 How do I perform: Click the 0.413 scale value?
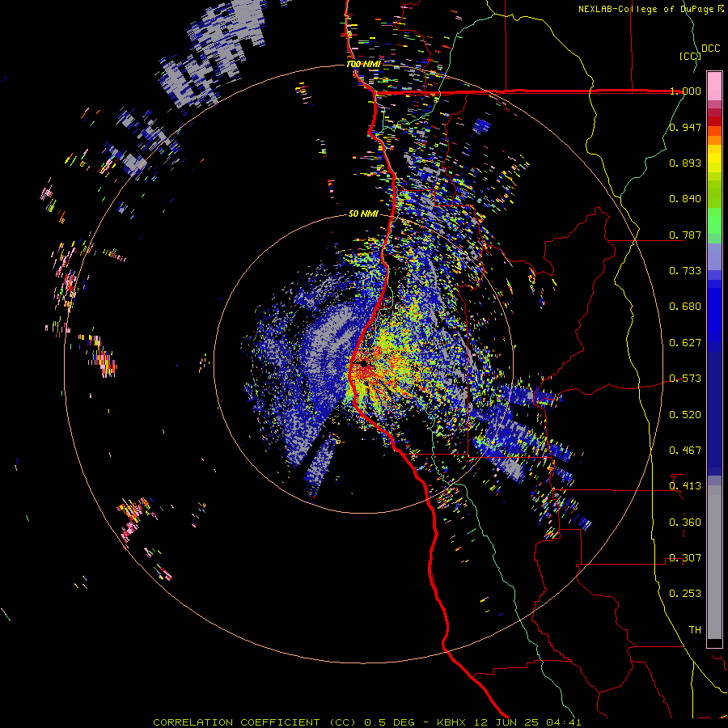coord(685,486)
